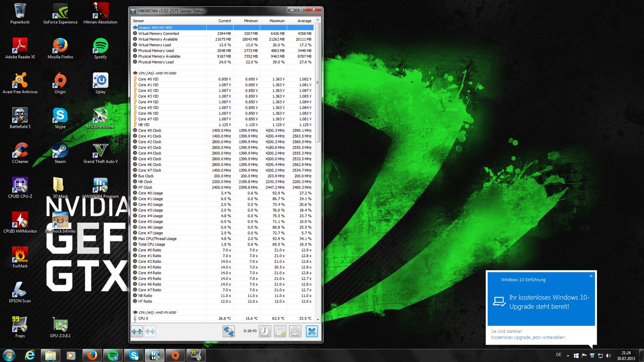Open Steam desktop shortcut
The height and width of the screenshot is (362, 644).
[x=60, y=153]
